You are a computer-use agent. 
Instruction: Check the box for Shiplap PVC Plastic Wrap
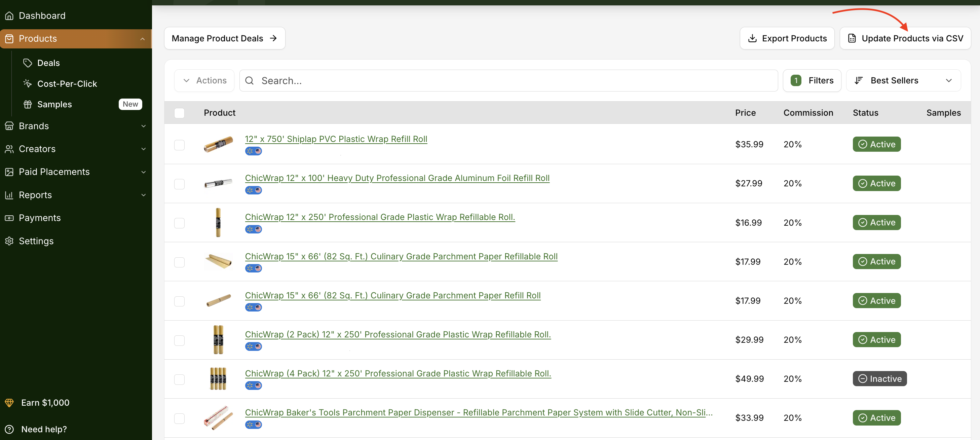coord(179,145)
